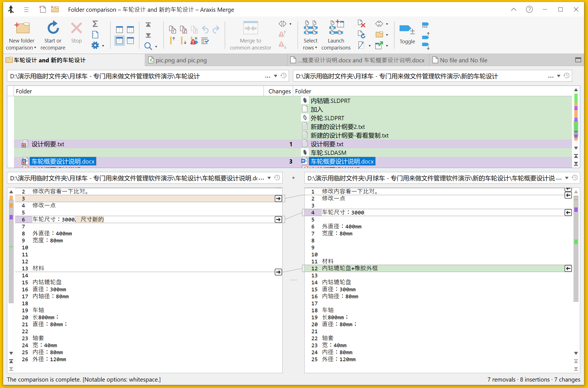588x388 pixels.
Task: Jump to first change arrow icon
Action: click(148, 25)
